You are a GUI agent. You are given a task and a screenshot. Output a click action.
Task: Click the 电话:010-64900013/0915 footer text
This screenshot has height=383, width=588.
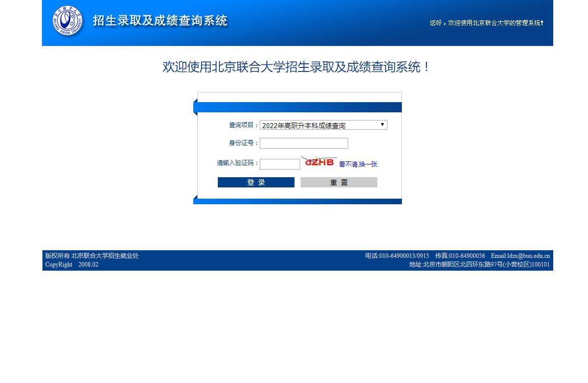coord(397,256)
